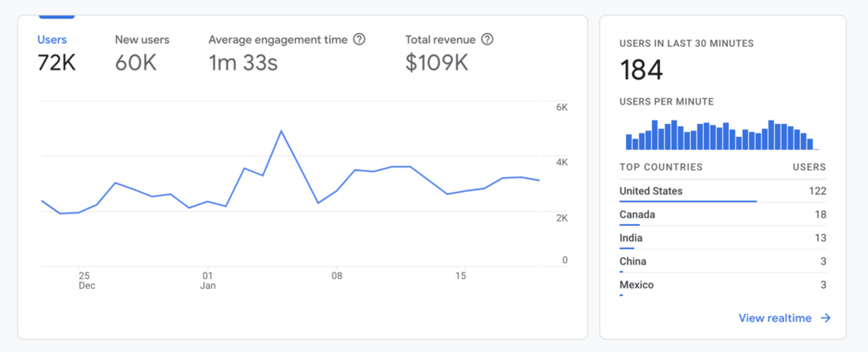Click the first bar in Users per minute chart

click(x=629, y=142)
